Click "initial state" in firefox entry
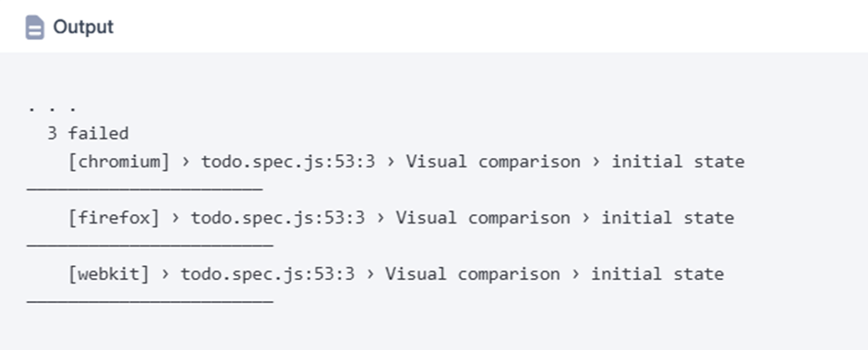 click(x=669, y=218)
